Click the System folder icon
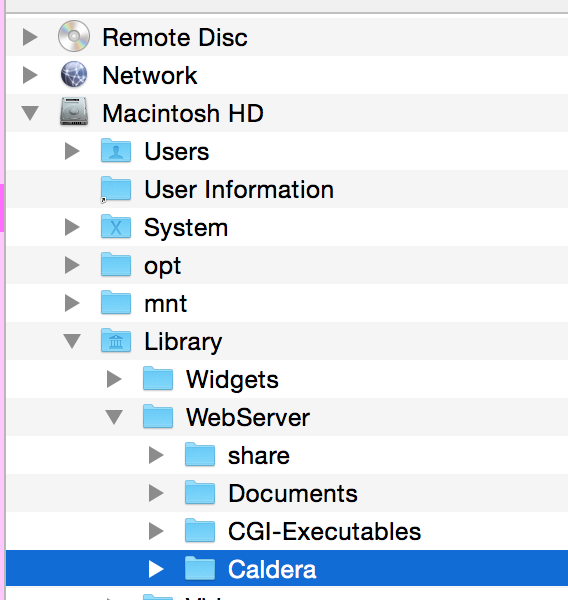The width and height of the screenshot is (568, 600). click(x=116, y=227)
